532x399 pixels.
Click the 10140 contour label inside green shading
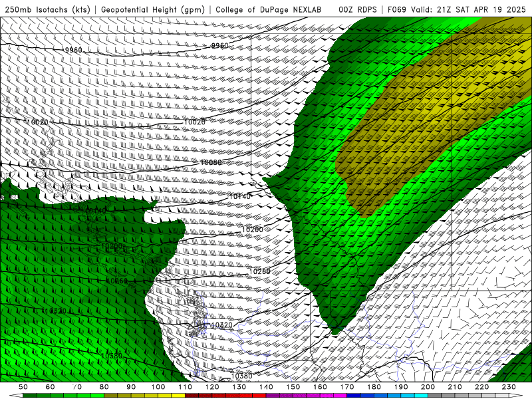[96, 211]
